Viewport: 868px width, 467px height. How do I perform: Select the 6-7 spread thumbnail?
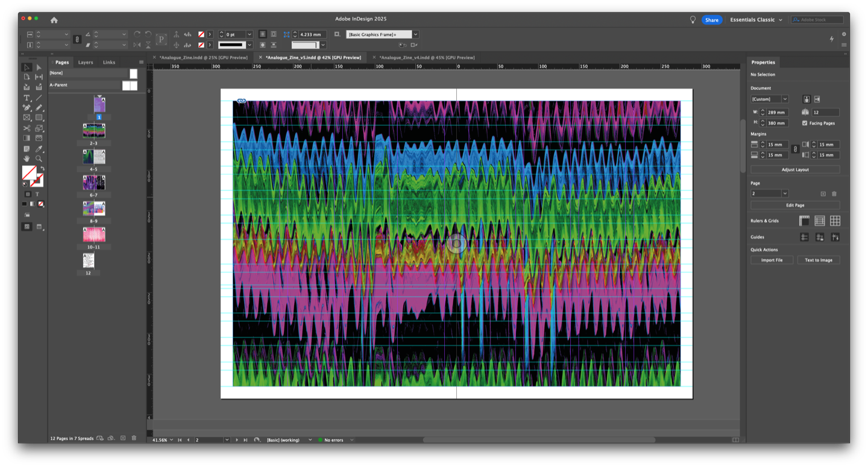tap(93, 182)
